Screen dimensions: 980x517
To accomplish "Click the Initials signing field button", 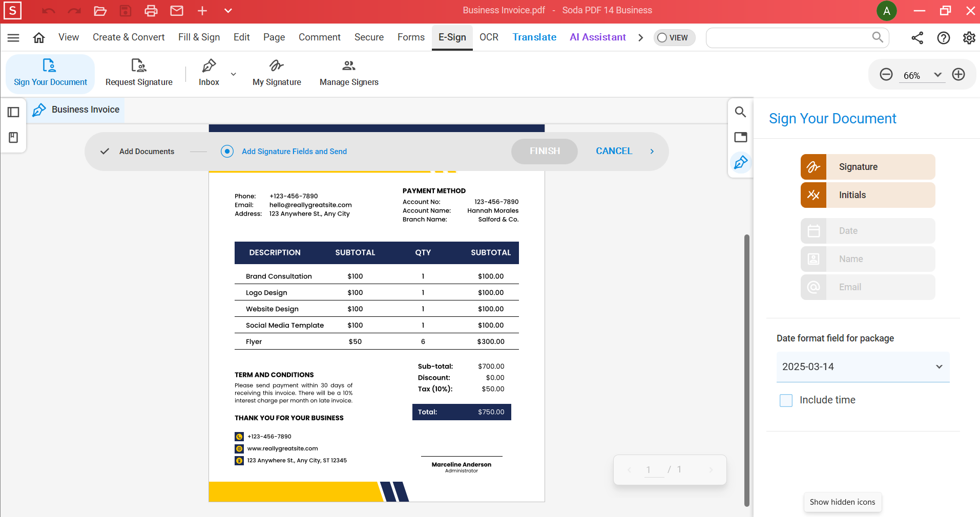I will [867, 195].
